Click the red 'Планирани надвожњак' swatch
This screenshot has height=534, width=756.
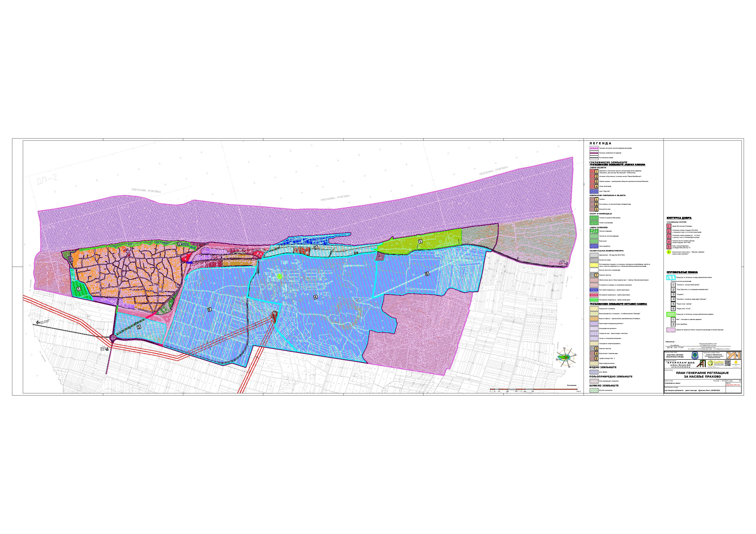coord(594,295)
